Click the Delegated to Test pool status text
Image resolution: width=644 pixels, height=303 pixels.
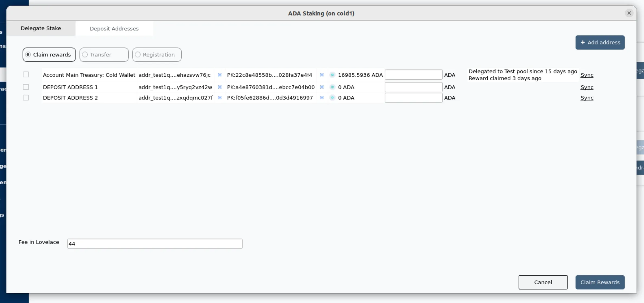tap(523, 71)
